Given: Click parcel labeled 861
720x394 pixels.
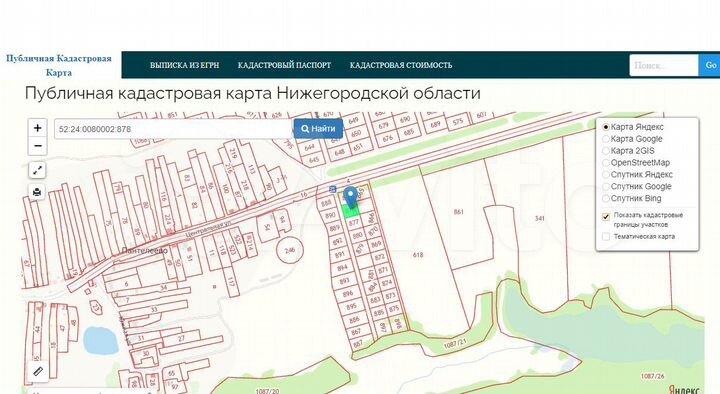Looking at the screenshot, I should coord(458,212).
